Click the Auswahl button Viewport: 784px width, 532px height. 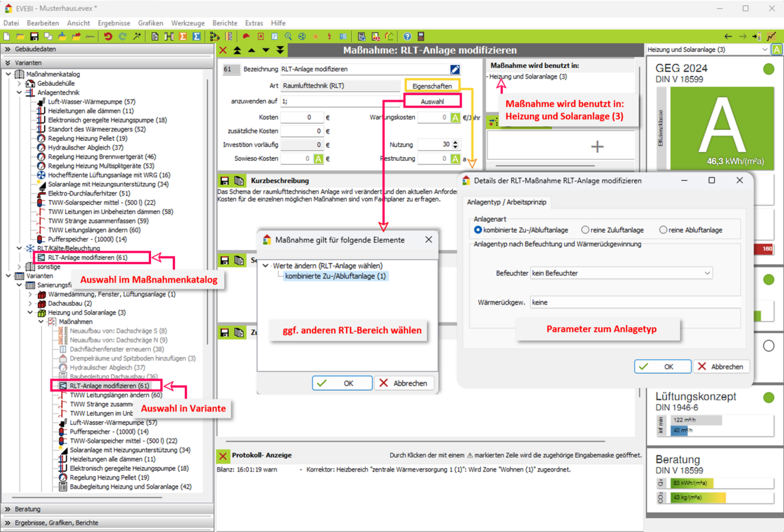click(432, 102)
